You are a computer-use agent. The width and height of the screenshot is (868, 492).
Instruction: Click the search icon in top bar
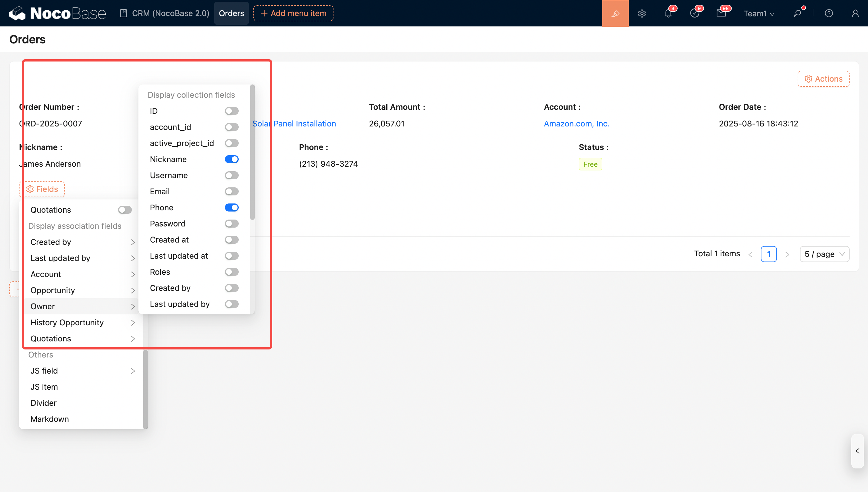click(797, 14)
